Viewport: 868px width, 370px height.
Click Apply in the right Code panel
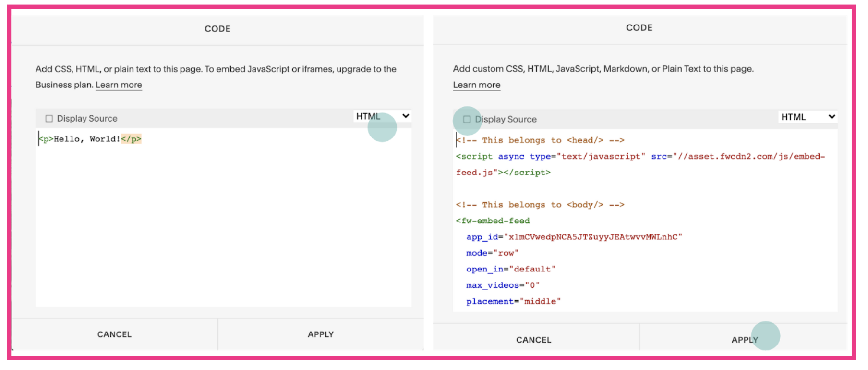(745, 340)
